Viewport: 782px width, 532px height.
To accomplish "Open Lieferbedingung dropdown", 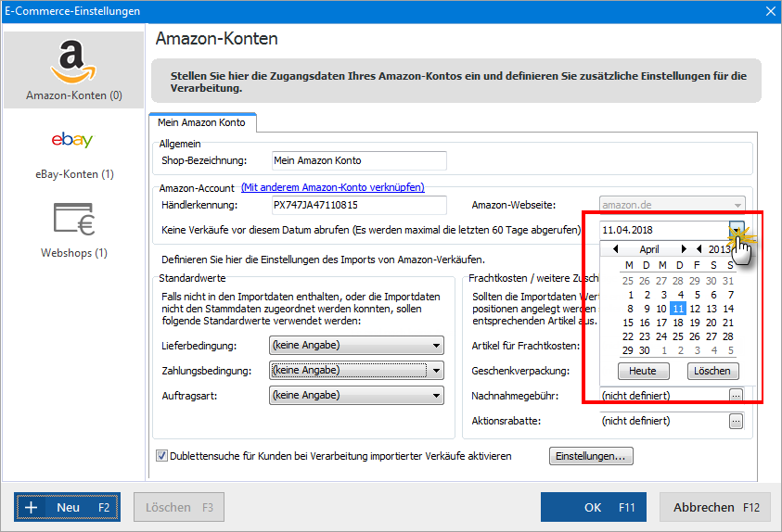I will [x=356, y=345].
